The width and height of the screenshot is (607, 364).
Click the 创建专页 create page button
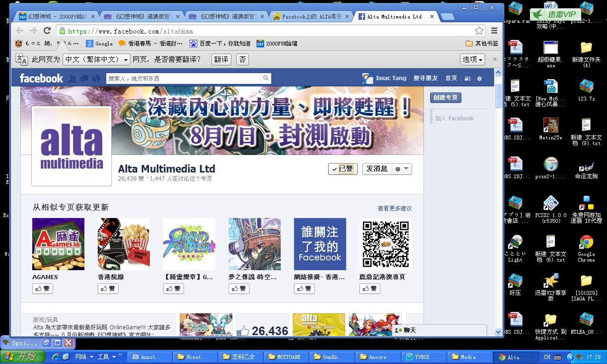(x=446, y=98)
